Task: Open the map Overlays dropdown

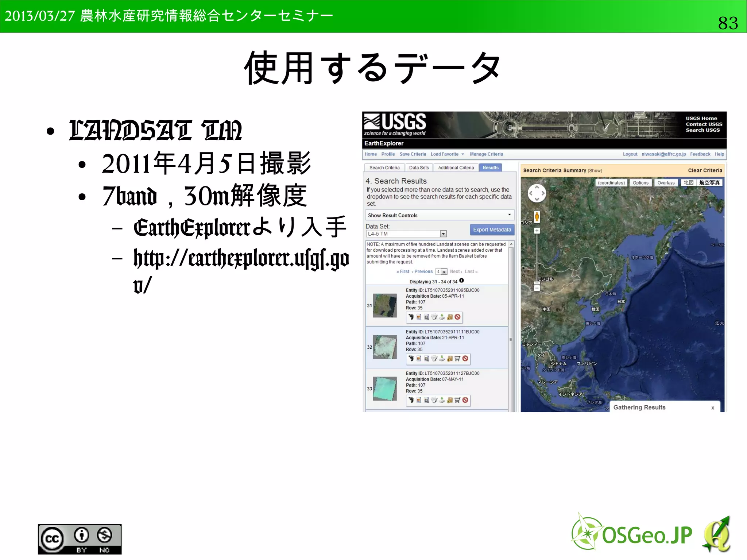Action: 666,183
